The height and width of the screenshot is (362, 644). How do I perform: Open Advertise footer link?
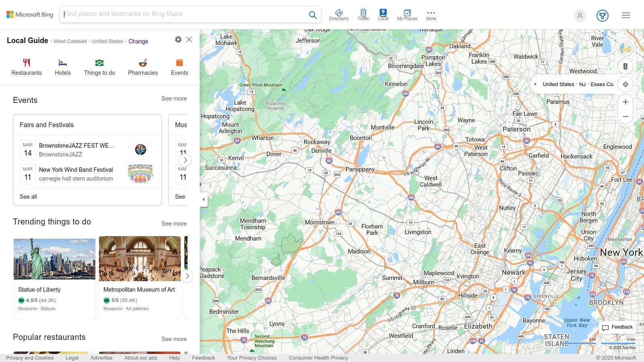point(101,358)
